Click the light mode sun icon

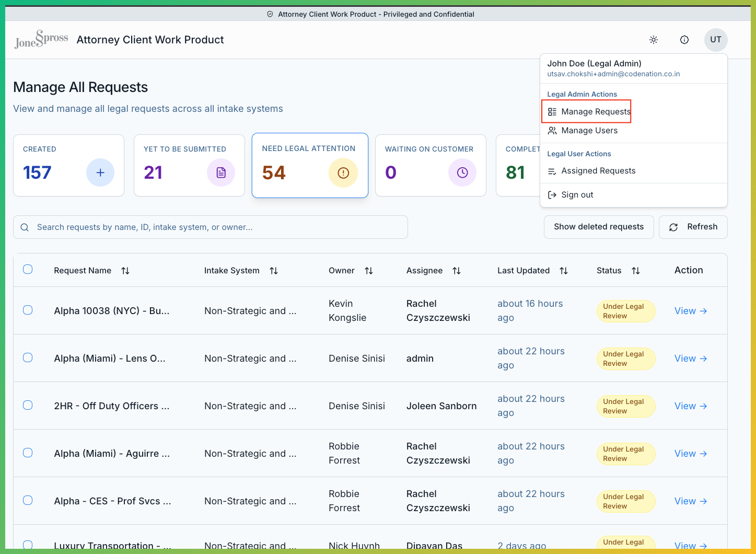653,39
